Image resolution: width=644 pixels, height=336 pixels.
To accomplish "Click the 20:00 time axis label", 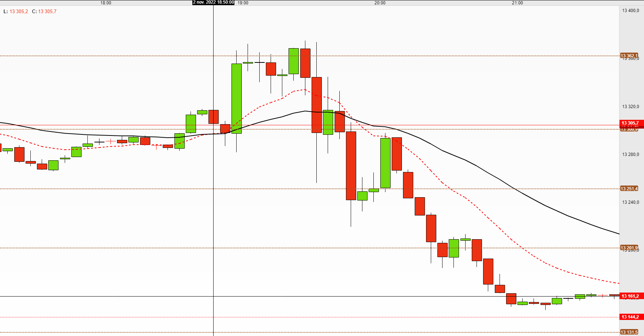I will point(380,3).
